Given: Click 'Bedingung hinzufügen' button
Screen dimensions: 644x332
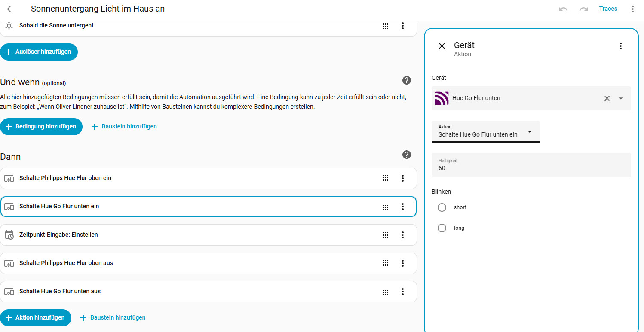Looking at the screenshot, I should (41, 127).
